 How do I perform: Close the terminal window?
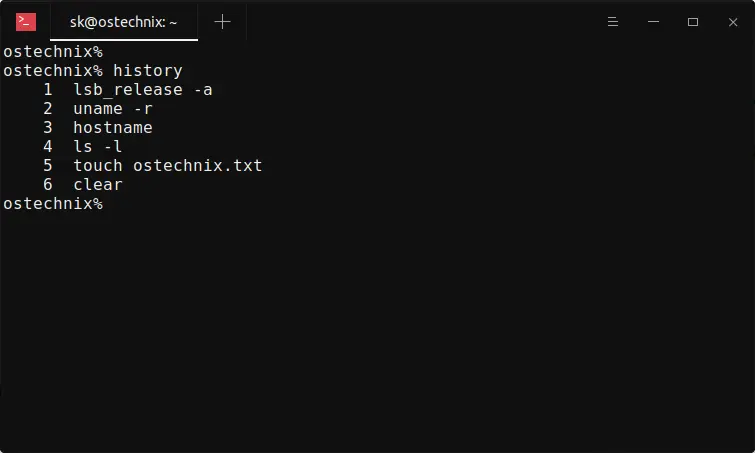click(x=733, y=22)
